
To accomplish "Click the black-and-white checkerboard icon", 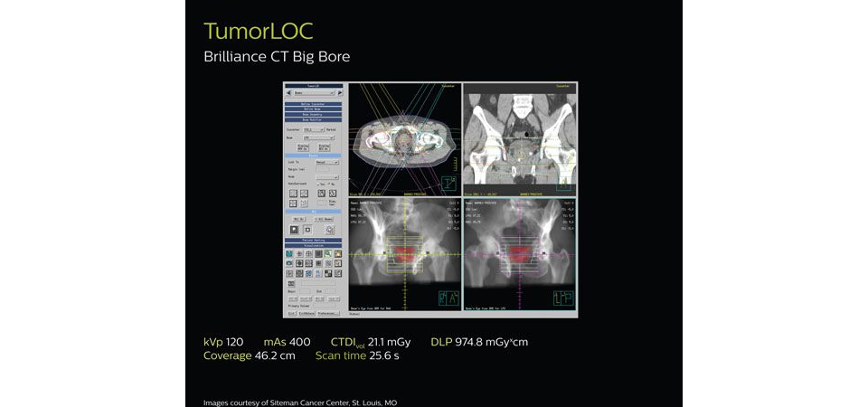I will [328, 273].
